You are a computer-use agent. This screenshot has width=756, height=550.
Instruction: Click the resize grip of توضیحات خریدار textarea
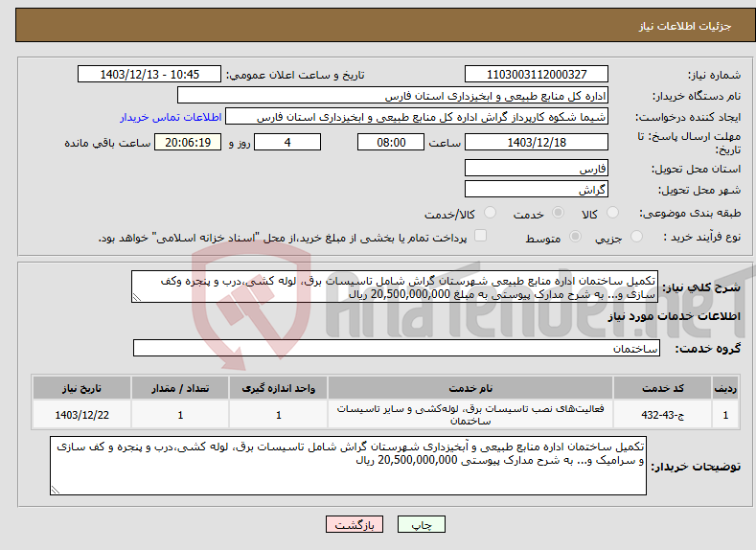click(x=56, y=490)
